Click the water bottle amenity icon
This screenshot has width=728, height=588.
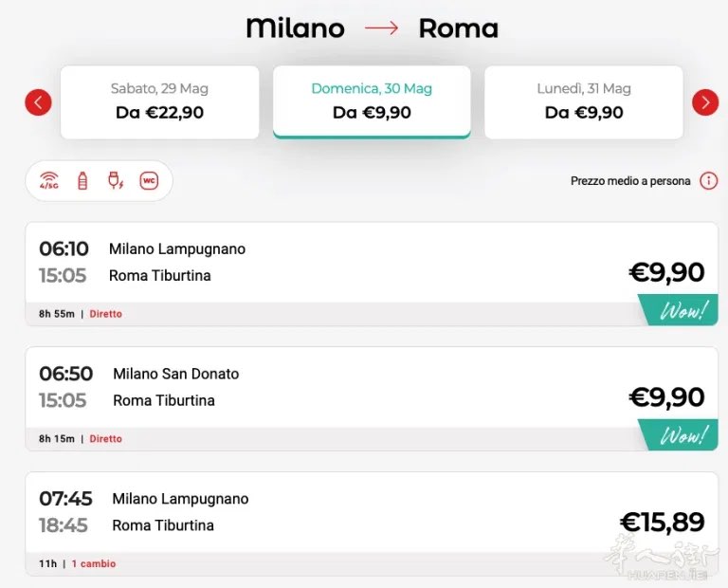82,181
